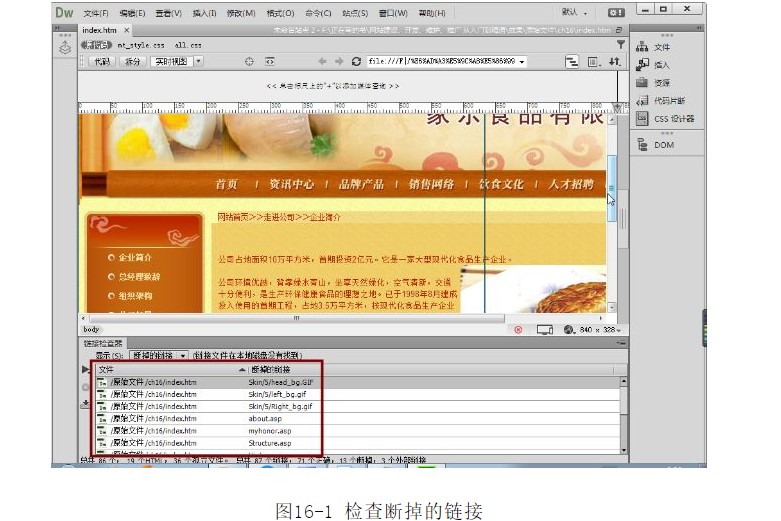Open the live view options dropdown arrow
Viewport: 781px width, 521px height.
[198, 61]
